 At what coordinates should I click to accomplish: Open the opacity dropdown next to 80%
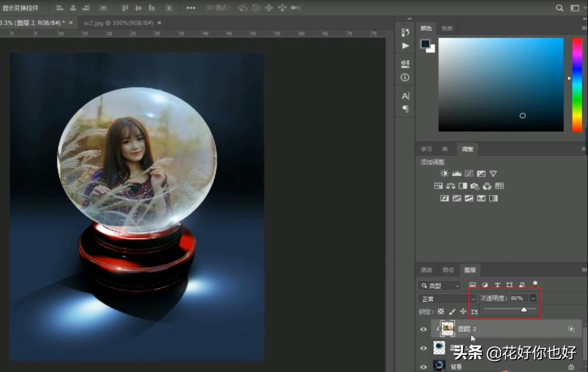click(x=533, y=298)
